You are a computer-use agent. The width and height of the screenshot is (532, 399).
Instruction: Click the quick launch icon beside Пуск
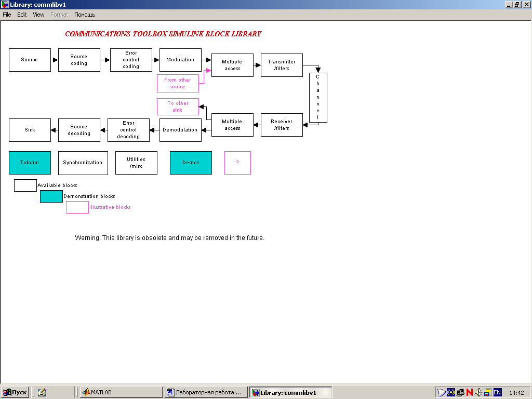click(x=42, y=393)
